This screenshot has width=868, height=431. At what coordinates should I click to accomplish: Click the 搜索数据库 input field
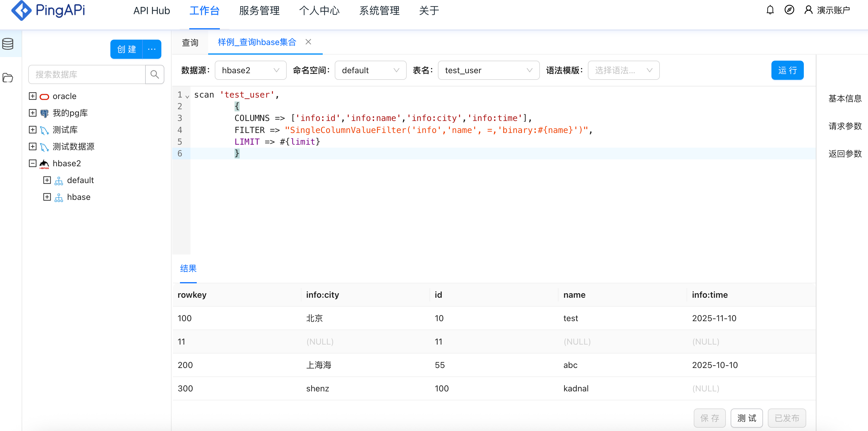click(87, 74)
